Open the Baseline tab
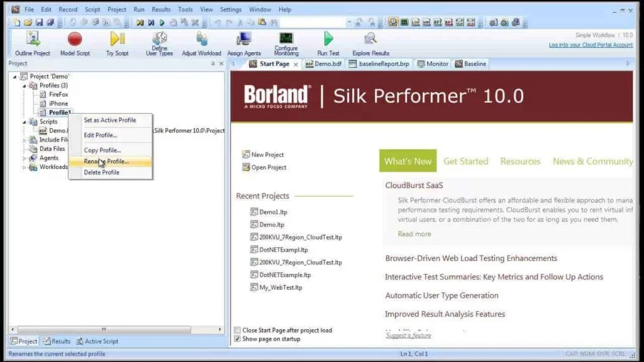The width and height of the screenshot is (644, 362). click(470, 64)
